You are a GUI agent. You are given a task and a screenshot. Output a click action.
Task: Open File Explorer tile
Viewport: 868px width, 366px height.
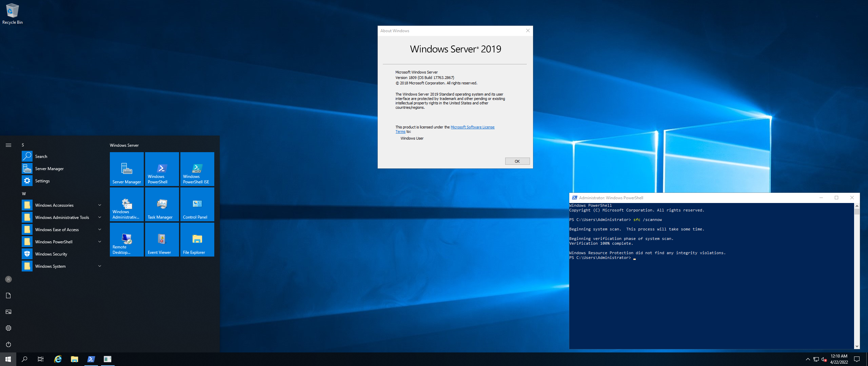tap(197, 239)
